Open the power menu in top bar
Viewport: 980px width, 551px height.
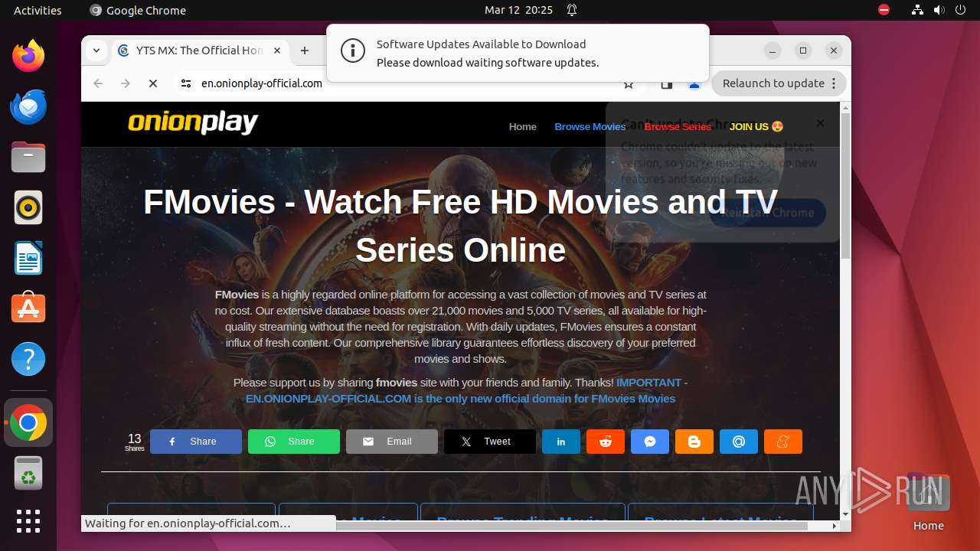click(x=961, y=10)
